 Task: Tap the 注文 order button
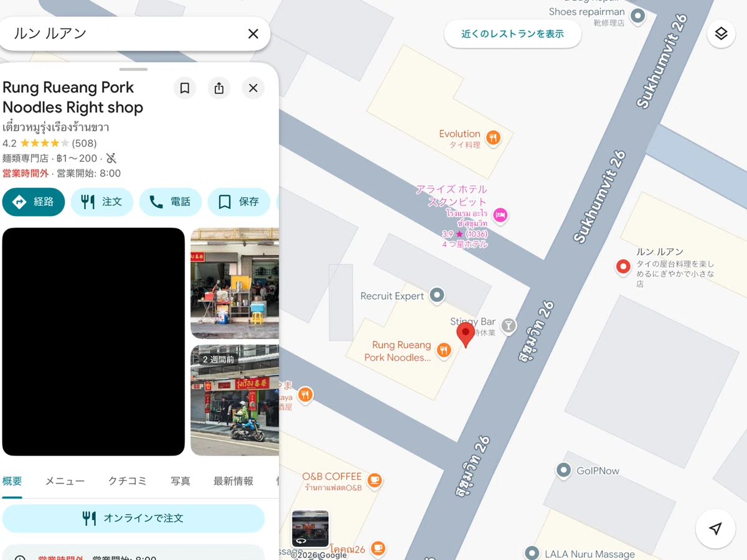point(102,202)
